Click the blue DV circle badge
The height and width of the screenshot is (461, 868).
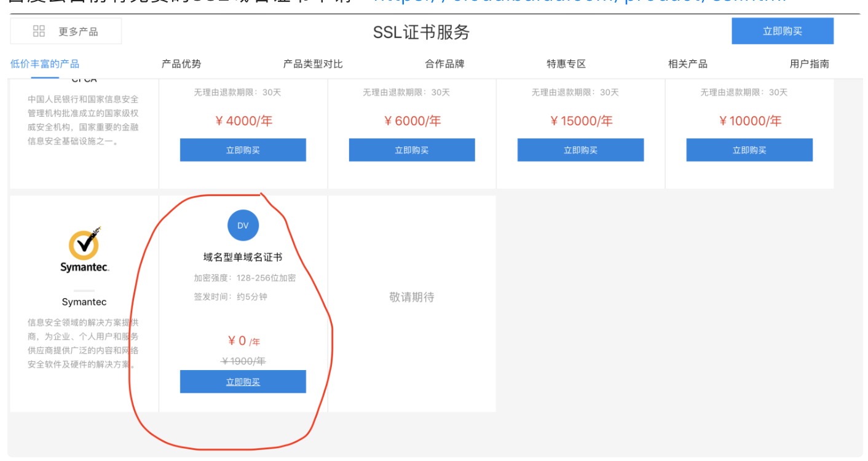pyautogui.click(x=243, y=226)
